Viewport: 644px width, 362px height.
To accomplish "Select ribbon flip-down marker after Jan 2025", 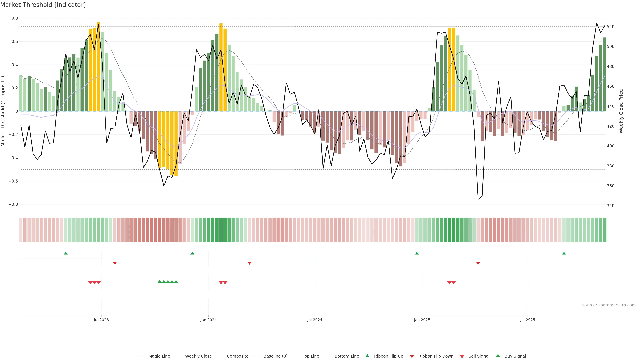I will 478,263.
